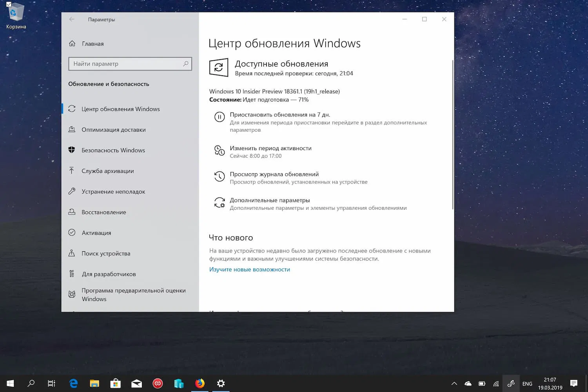
Task: Select Для разработчиков in the sidebar
Action: tap(109, 274)
